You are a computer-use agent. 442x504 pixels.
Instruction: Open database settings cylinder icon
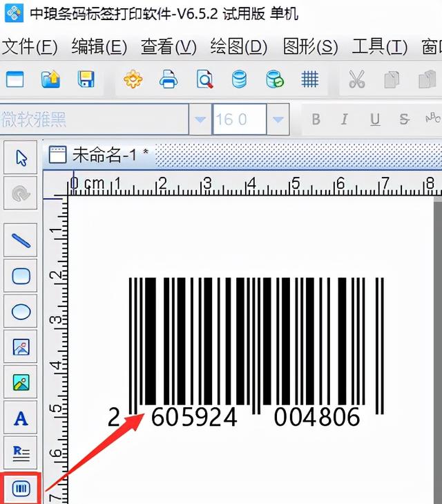click(x=239, y=80)
